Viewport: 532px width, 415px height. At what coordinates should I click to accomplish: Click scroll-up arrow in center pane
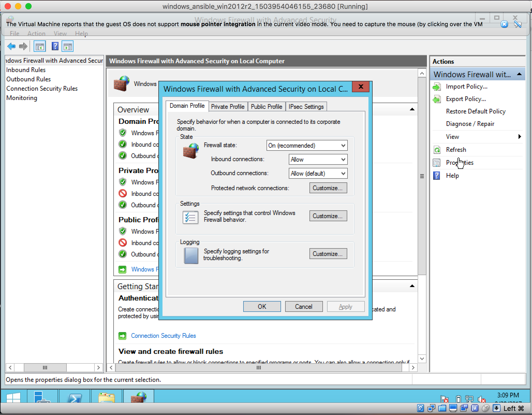point(422,74)
